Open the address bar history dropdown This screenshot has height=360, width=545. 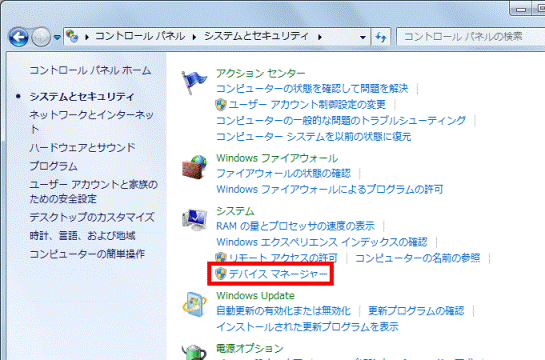click(x=363, y=37)
